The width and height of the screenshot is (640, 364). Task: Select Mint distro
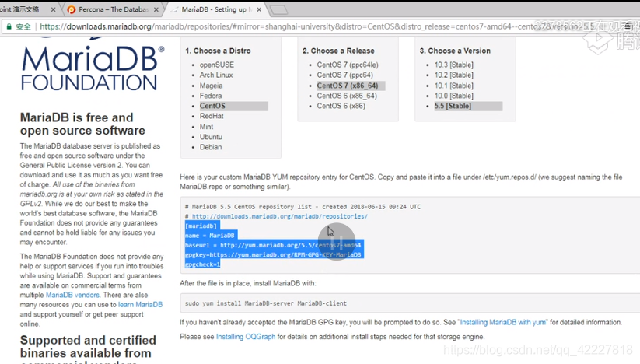click(206, 127)
